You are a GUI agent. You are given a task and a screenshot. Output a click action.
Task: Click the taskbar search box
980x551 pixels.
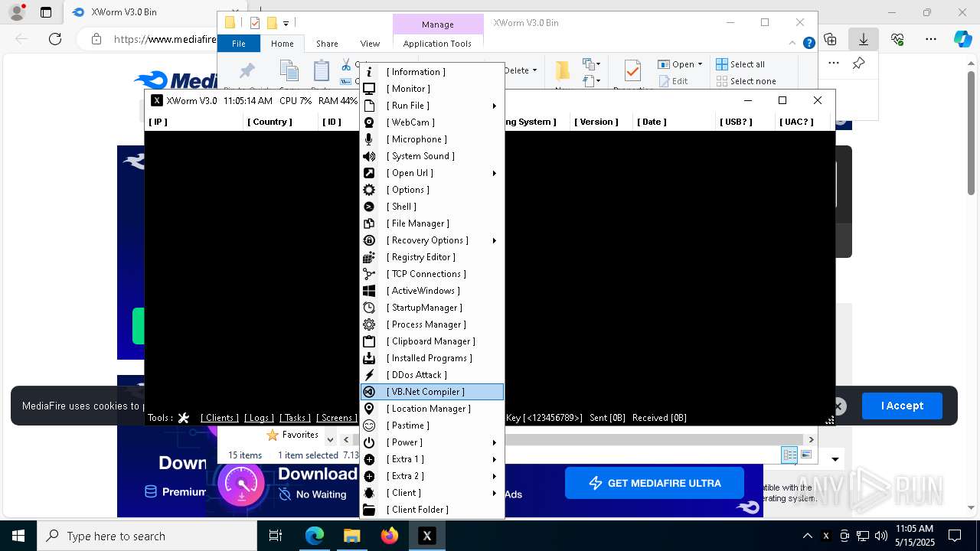(147, 536)
